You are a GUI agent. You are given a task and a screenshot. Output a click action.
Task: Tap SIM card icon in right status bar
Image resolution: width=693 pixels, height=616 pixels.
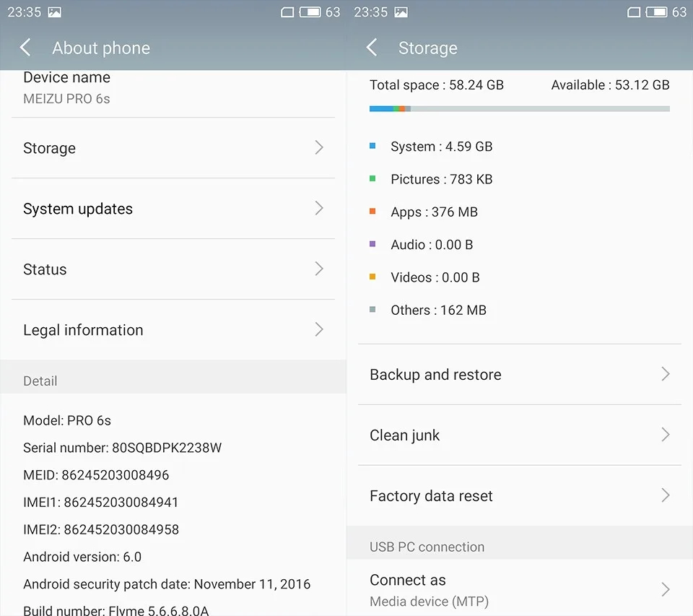tap(634, 12)
